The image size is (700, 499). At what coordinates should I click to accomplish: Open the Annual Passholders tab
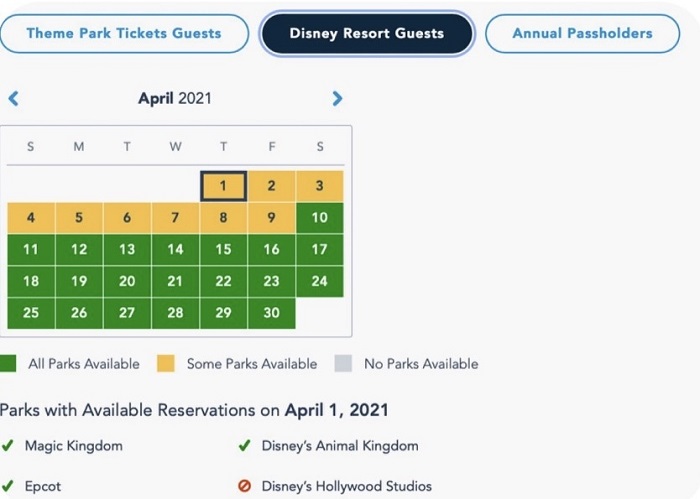[x=582, y=33]
